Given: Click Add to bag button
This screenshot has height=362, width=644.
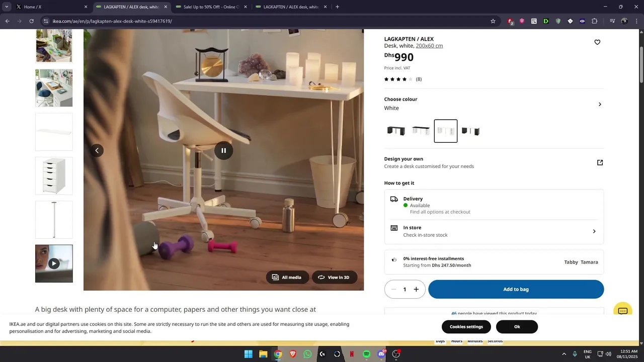Looking at the screenshot, I should [x=516, y=289].
